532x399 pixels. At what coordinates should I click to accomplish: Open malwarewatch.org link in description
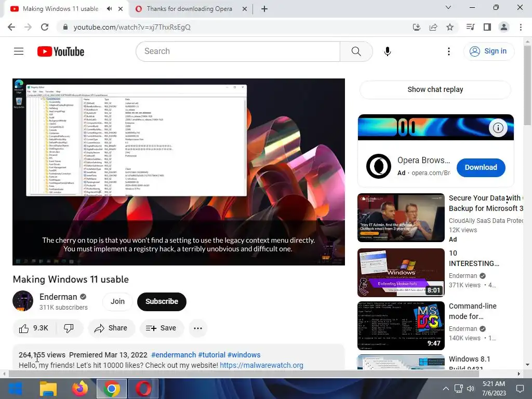(x=261, y=365)
